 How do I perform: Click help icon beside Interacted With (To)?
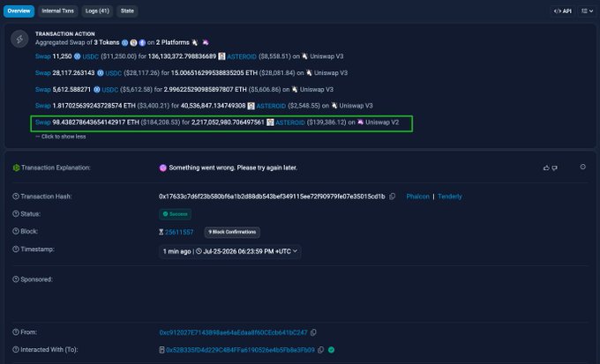[x=16, y=350]
